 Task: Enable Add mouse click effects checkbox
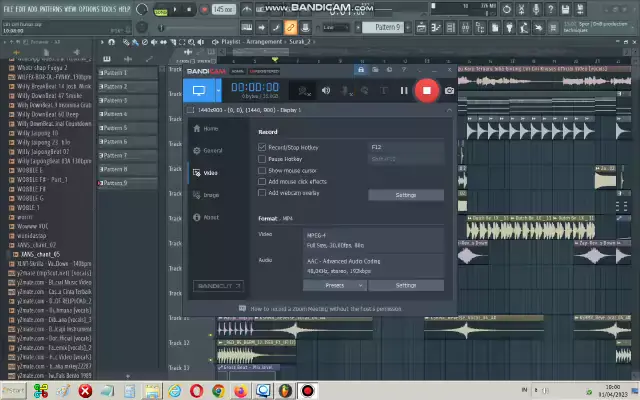pos(262,181)
